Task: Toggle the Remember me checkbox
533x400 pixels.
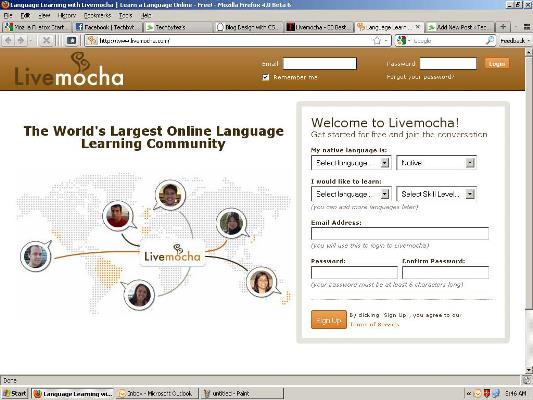Action: pyautogui.click(x=265, y=77)
